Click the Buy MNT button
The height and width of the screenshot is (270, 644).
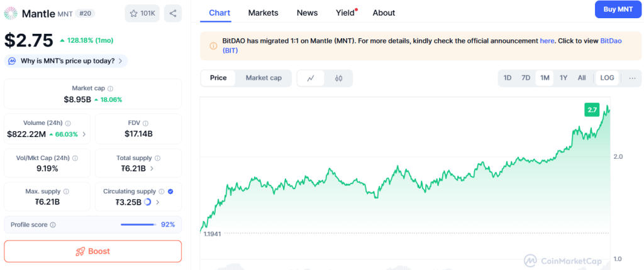pos(618,9)
